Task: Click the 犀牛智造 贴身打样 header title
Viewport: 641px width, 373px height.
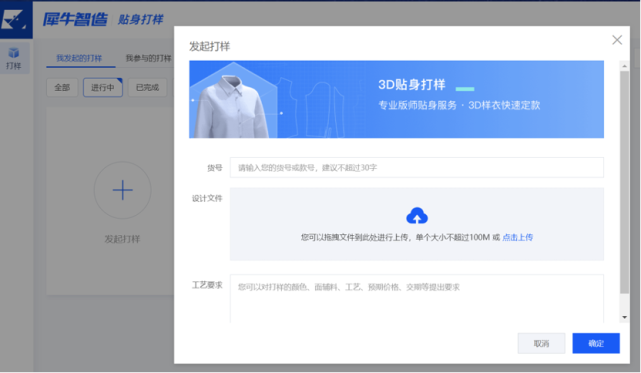Action: click(103, 19)
